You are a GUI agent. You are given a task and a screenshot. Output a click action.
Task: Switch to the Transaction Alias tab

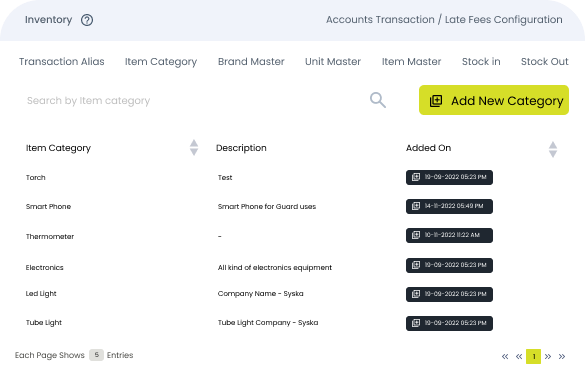coord(62,62)
